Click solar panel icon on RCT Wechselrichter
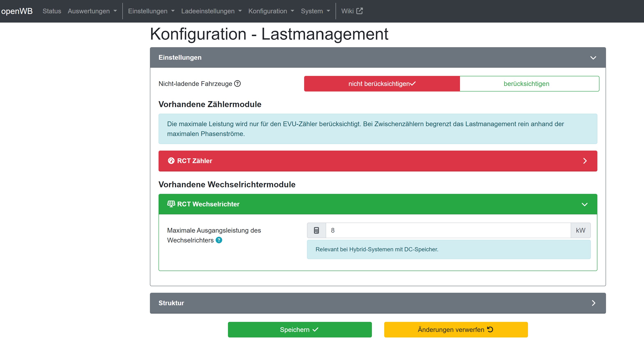 tap(171, 204)
